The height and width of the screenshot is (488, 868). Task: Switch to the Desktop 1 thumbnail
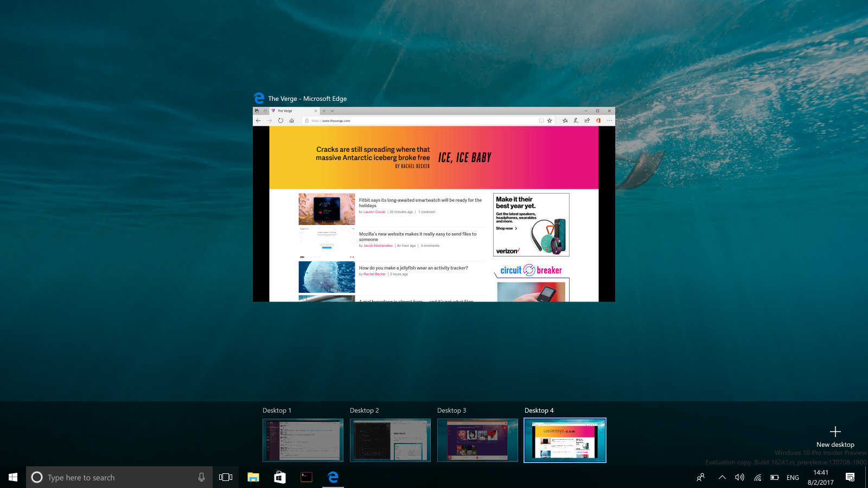[x=303, y=440]
